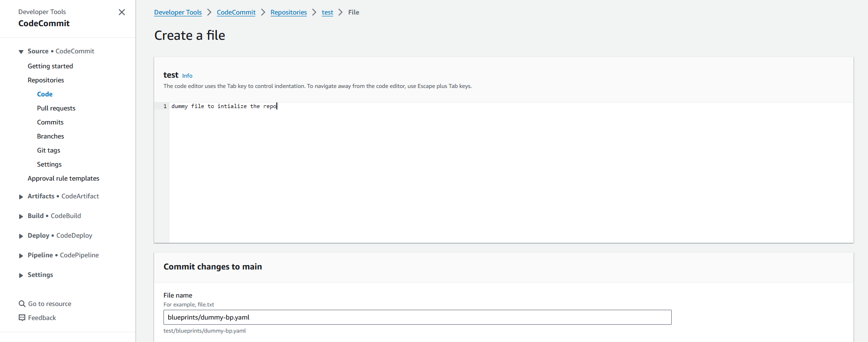Viewport: 868px width, 342px height.
Task: Go to the Commits page
Action: (x=50, y=122)
